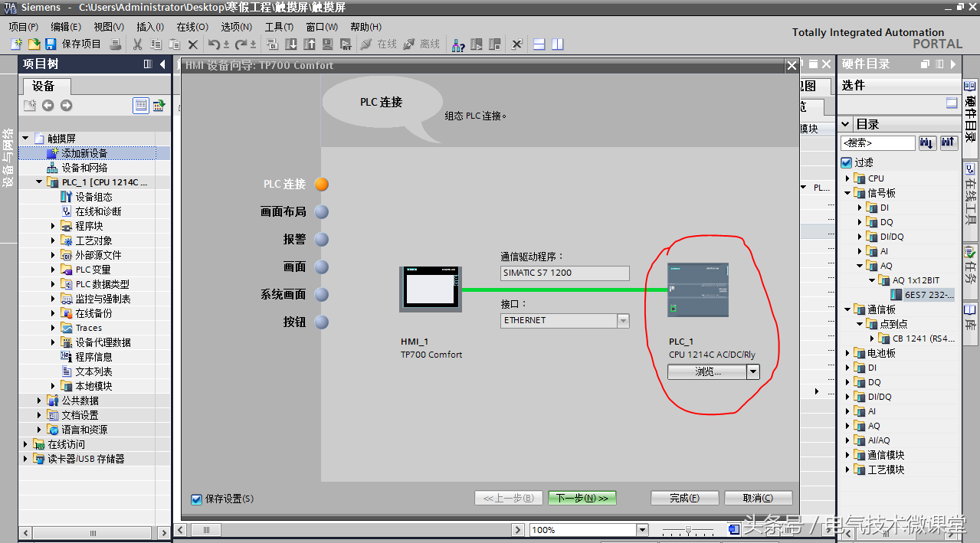Click the <搜索> catalog search field
Screen dimensions: 980x543
[878, 143]
